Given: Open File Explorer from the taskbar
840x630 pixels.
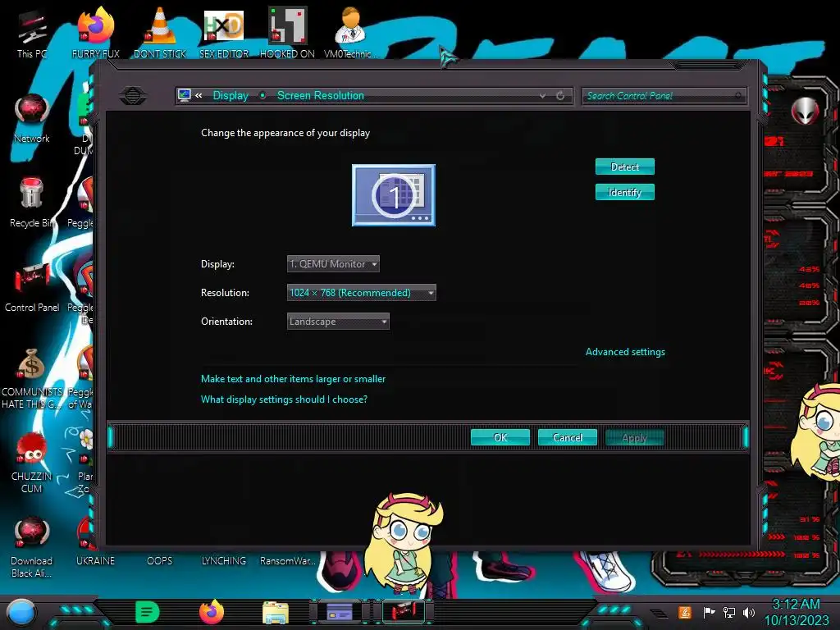Looking at the screenshot, I should tap(276, 612).
